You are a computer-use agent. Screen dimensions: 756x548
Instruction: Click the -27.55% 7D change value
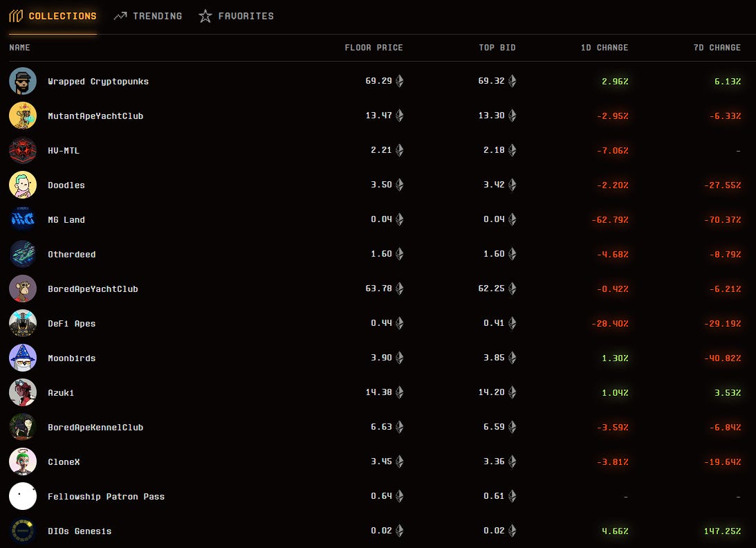(722, 185)
